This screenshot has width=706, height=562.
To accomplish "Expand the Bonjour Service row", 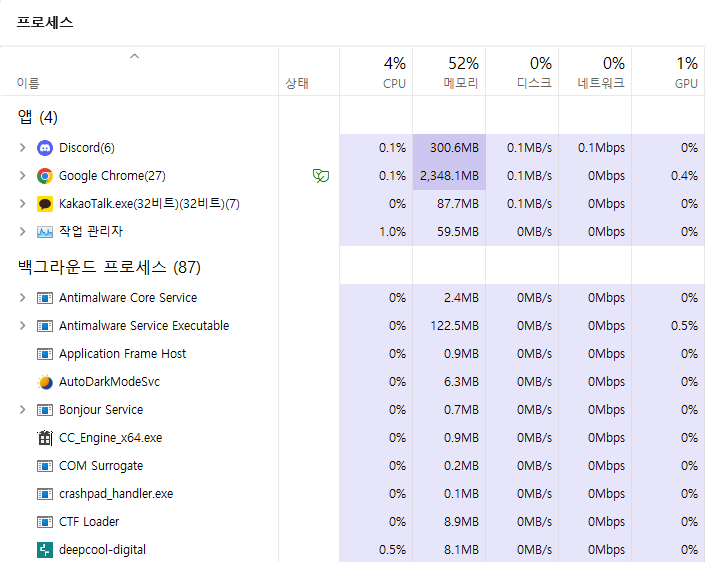I will point(23,410).
